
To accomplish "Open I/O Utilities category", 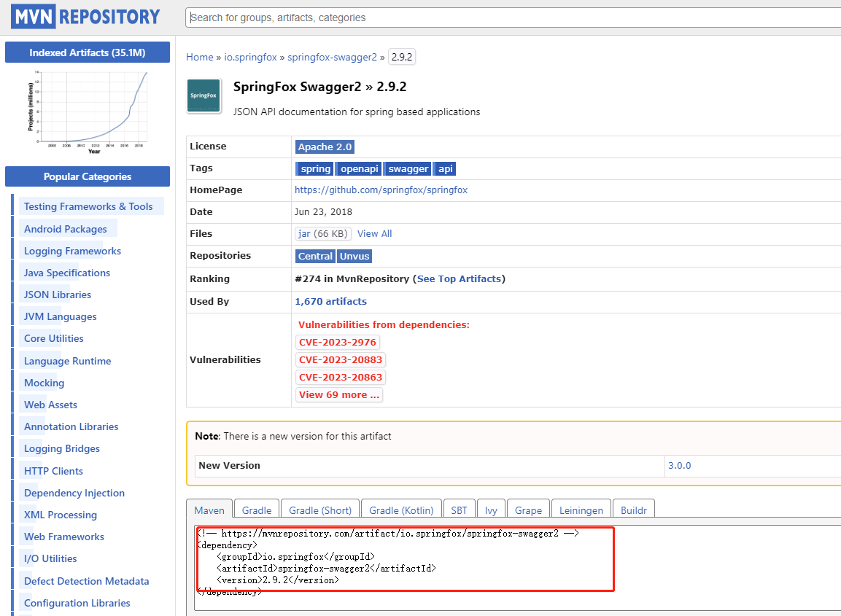I will (50, 558).
